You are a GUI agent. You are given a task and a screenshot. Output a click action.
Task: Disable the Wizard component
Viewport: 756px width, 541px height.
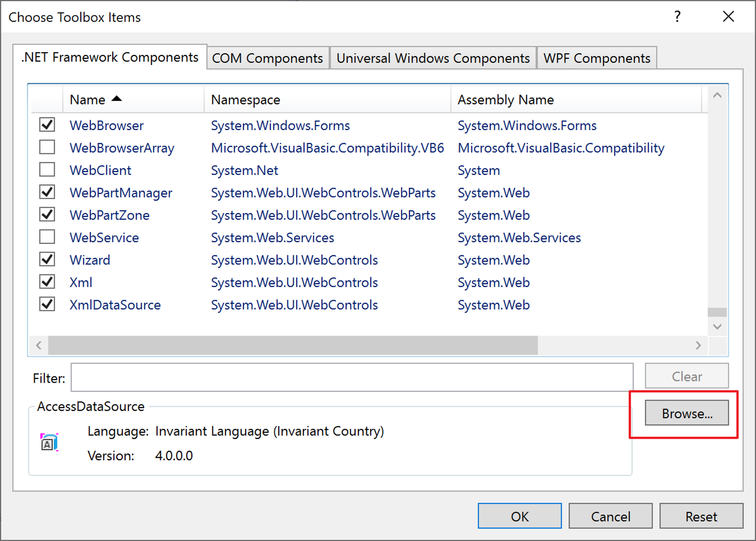point(47,259)
